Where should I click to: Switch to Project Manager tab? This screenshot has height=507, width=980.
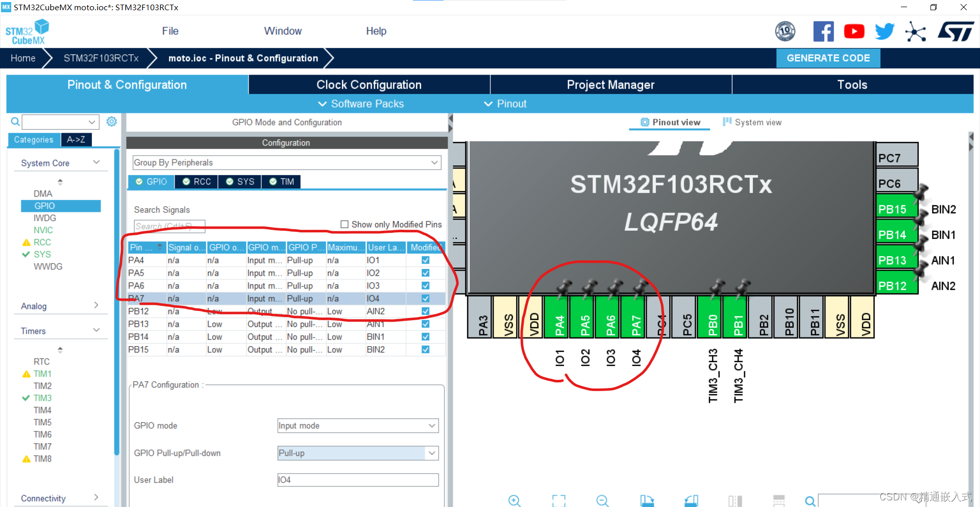click(610, 85)
